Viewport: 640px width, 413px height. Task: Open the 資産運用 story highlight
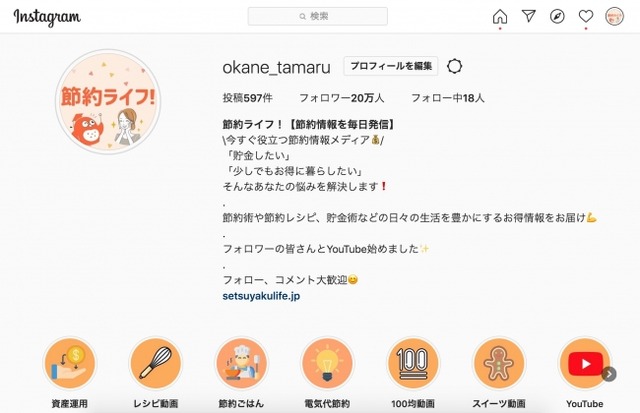pyautogui.click(x=70, y=363)
